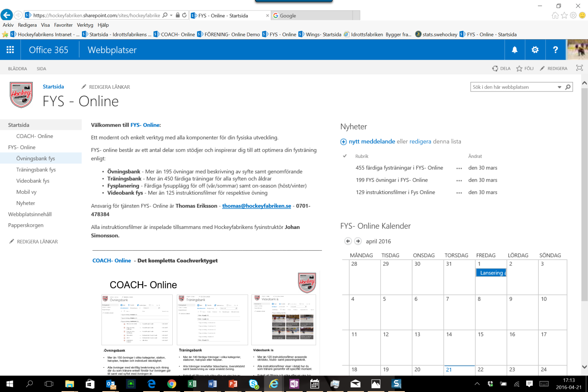Open the browser favorites star icon
The height and width of the screenshot is (392, 588).
564,15
